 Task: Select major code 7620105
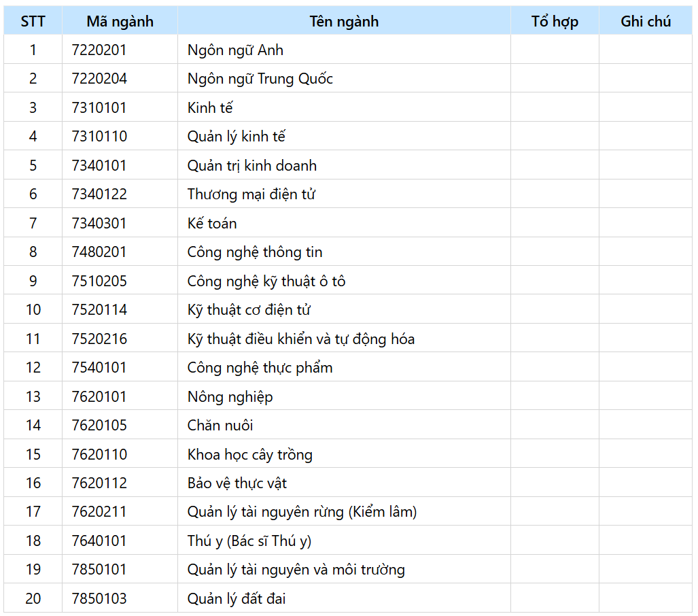[x=99, y=426]
